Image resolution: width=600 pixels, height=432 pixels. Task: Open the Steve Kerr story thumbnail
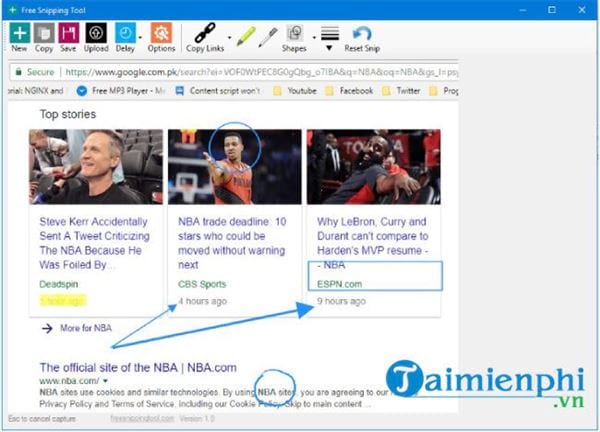(96, 167)
